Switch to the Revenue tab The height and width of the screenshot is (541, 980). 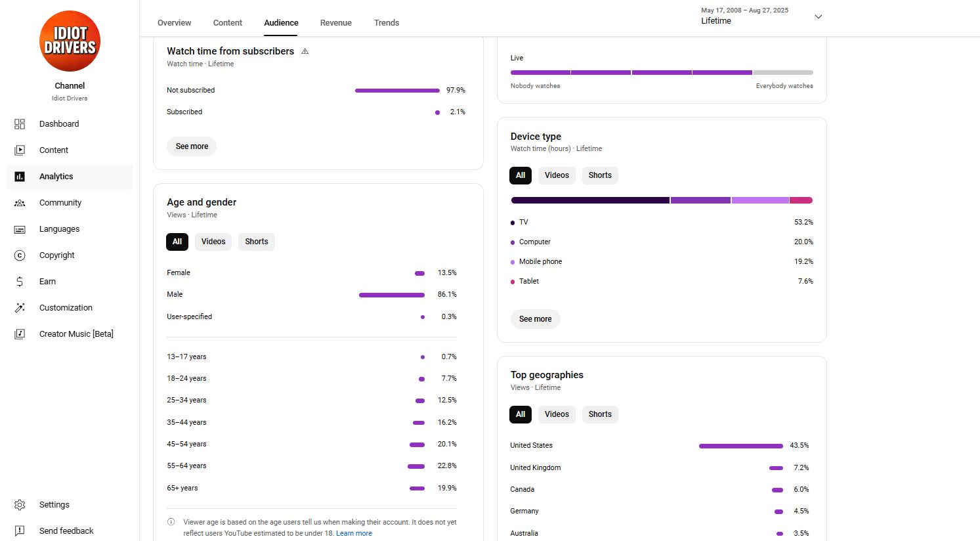pos(335,23)
